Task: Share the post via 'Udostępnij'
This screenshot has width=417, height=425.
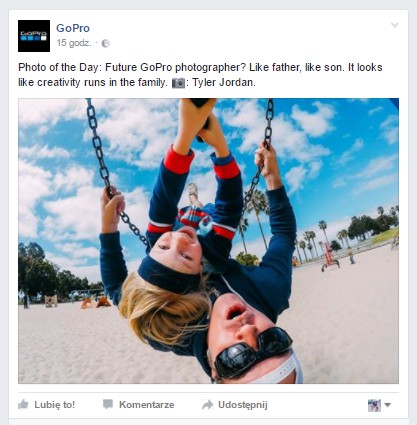Action: [243, 405]
